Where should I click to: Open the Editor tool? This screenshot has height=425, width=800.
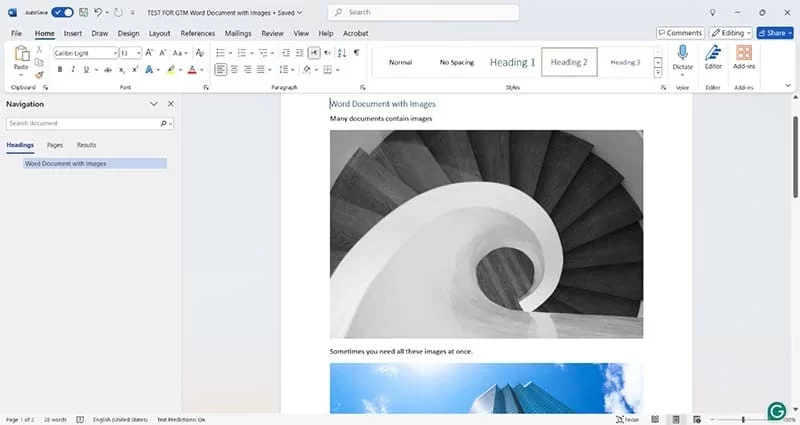tap(713, 54)
